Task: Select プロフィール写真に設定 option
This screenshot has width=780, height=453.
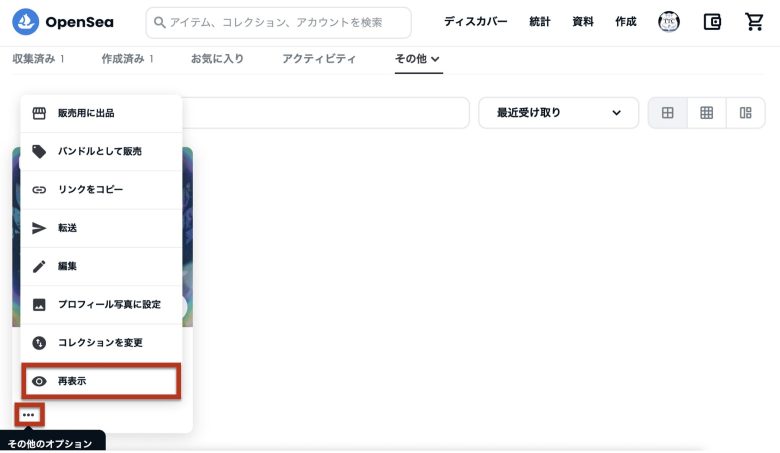Action: (x=101, y=304)
